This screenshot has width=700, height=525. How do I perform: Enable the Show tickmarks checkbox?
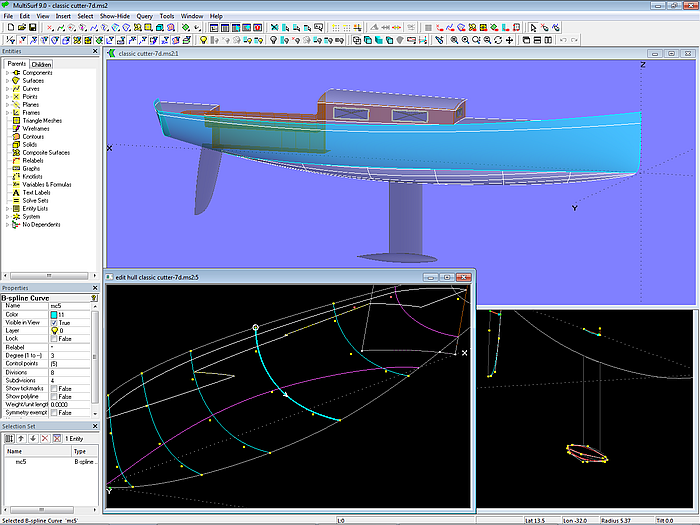54,388
